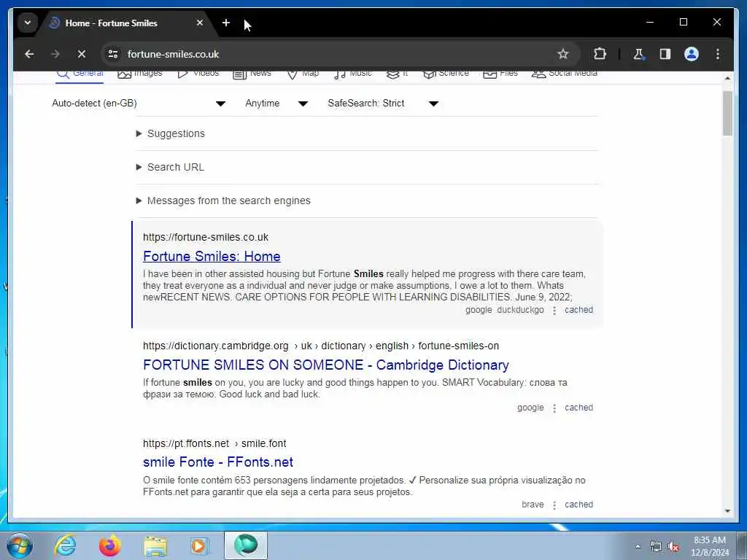Open result options menu for Cambridge Dictionary
This screenshot has width=747, height=560.
coord(554,408)
